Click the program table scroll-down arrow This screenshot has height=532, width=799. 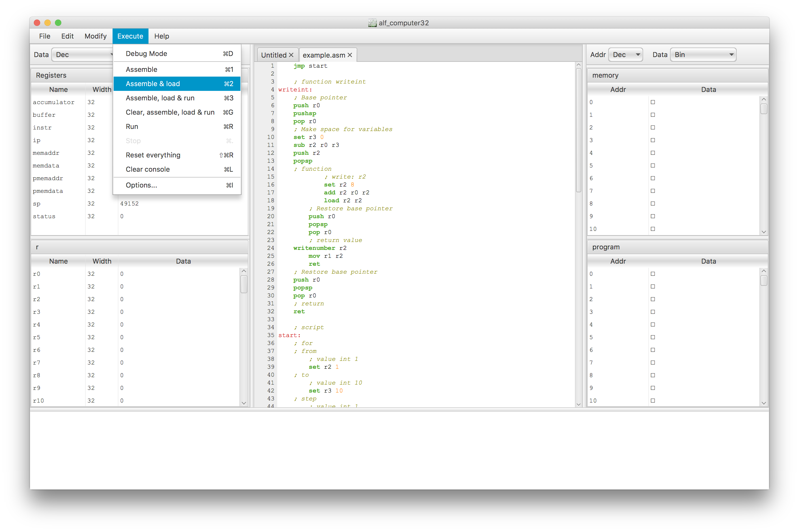(764, 403)
